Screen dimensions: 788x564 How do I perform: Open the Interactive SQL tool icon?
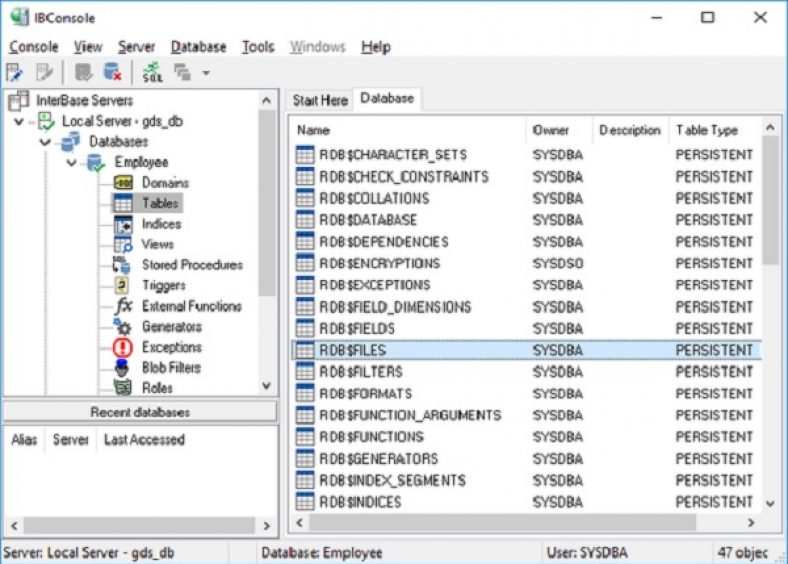pyautogui.click(x=152, y=72)
